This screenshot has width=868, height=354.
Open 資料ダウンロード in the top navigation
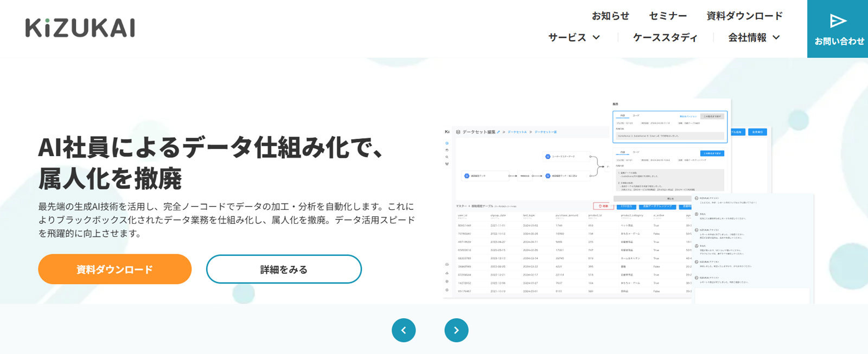click(744, 16)
